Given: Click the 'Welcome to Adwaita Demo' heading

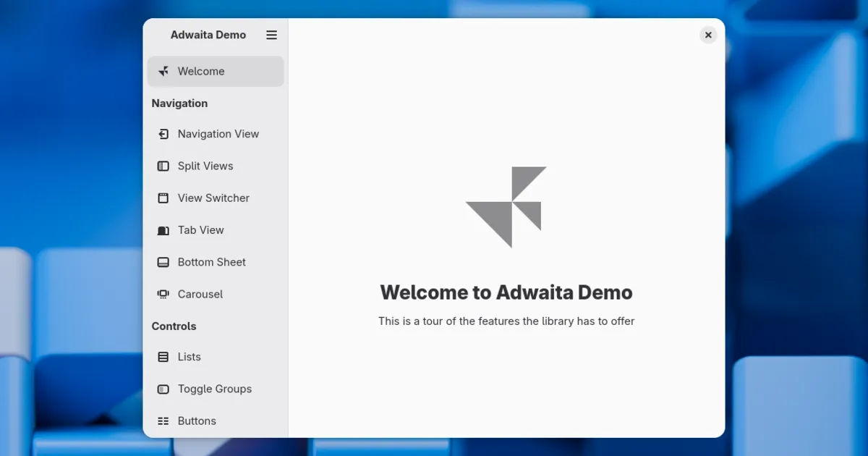Looking at the screenshot, I should pyautogui.click(x=506, y=292).
